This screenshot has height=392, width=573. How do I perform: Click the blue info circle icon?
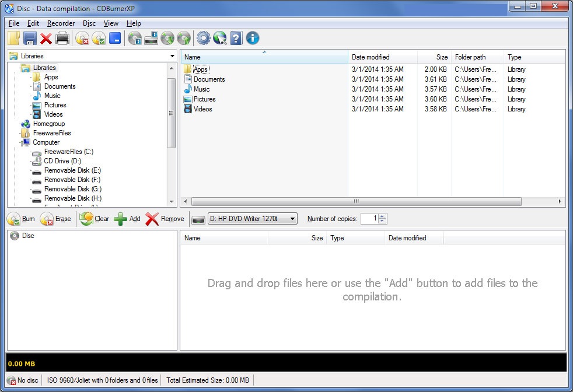[253, 38]
